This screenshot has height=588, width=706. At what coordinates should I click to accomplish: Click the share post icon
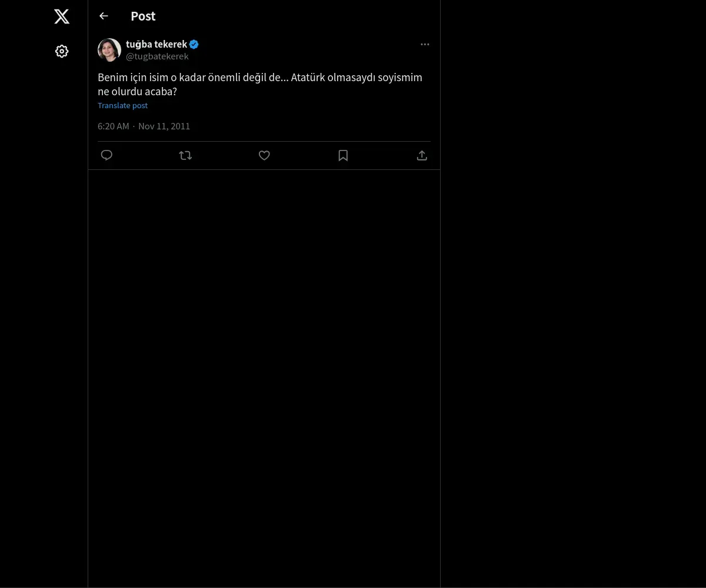422,155
